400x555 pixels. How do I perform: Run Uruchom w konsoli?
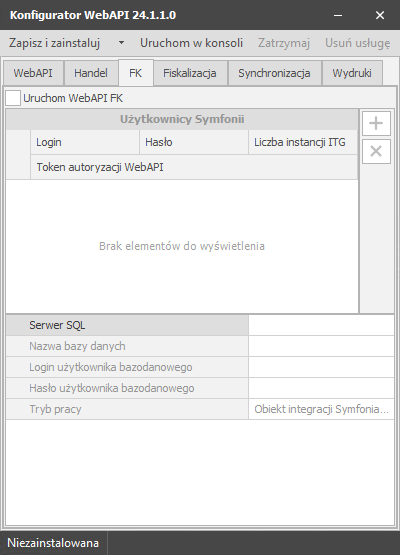192,43
